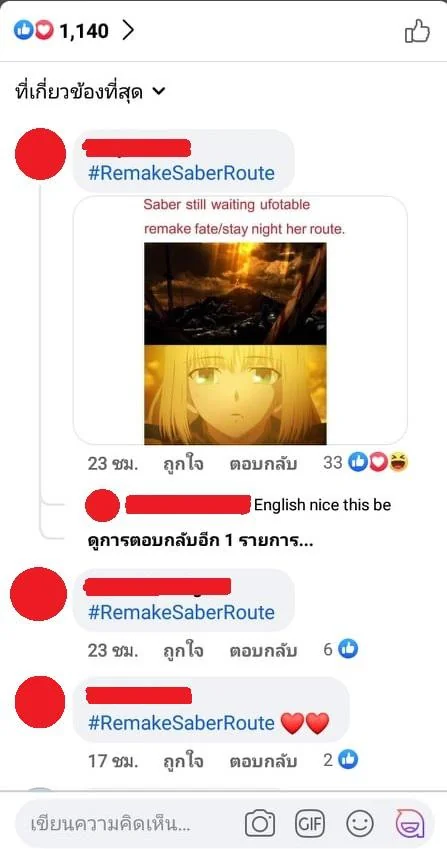
Task: Expand ดูการตอบกลับอีก 1 รายการ replies
Action: point(200,541)
